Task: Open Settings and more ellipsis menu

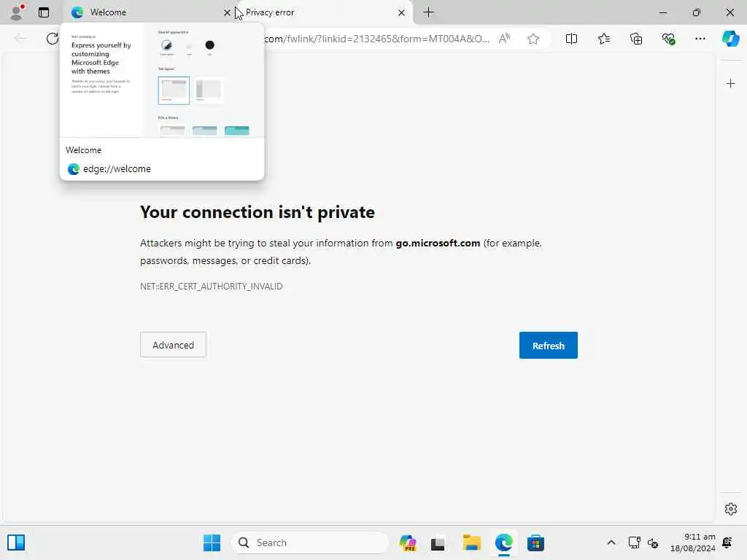Action: [x=700, y=39]
